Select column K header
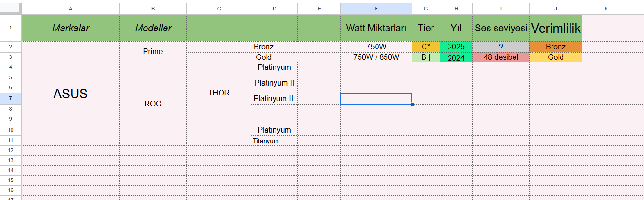 pos(606,9)
